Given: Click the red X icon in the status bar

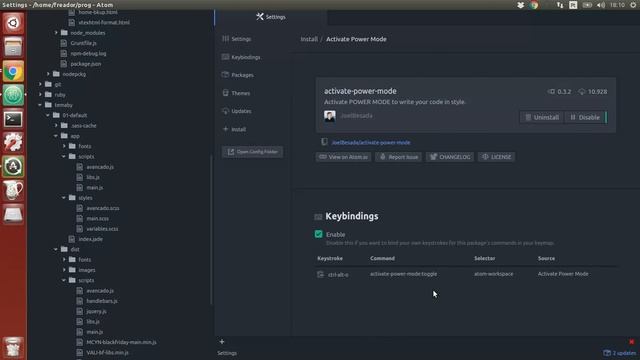Looking at the screenshot, I should pyautogui.click(x=631, y=342).
